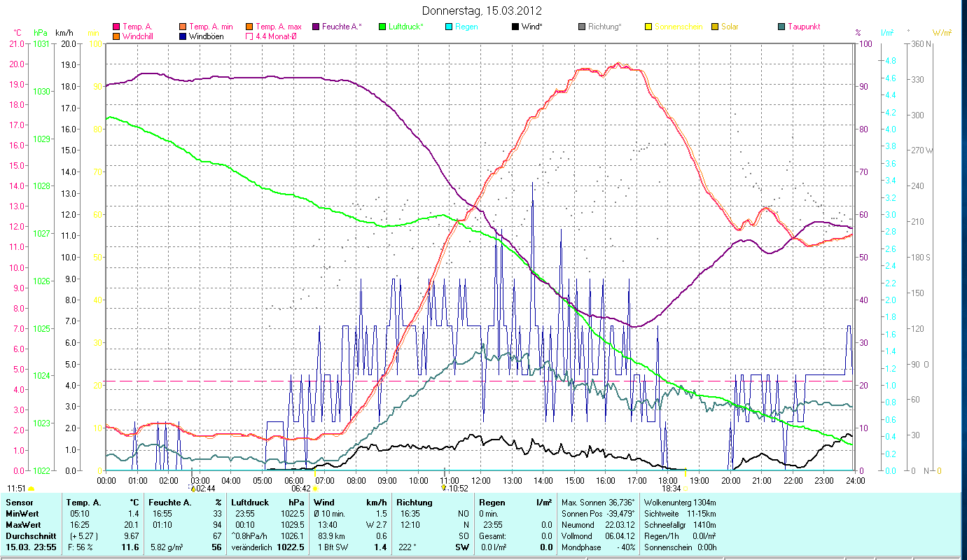Select the MaxWert row label
The image size is (967, 560).
23,525
